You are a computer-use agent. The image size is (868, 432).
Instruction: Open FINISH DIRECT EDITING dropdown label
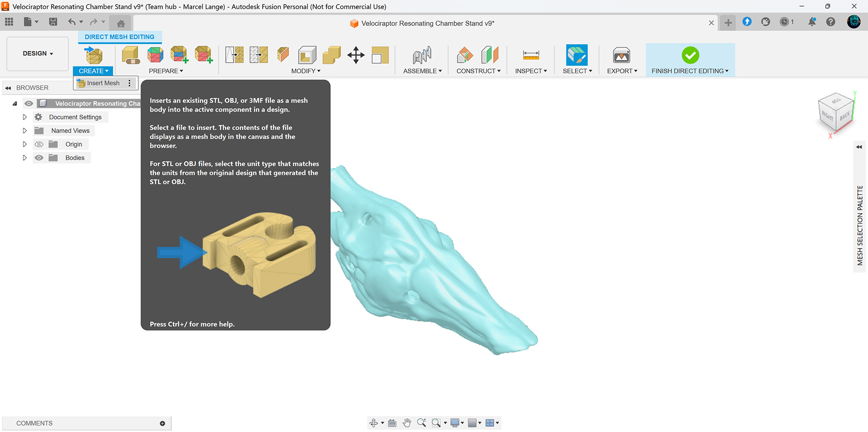tap(690, 71)
